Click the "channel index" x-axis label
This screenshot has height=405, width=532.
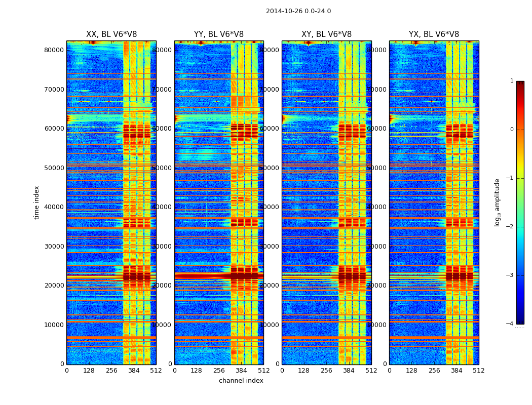[x=241, y=381]
